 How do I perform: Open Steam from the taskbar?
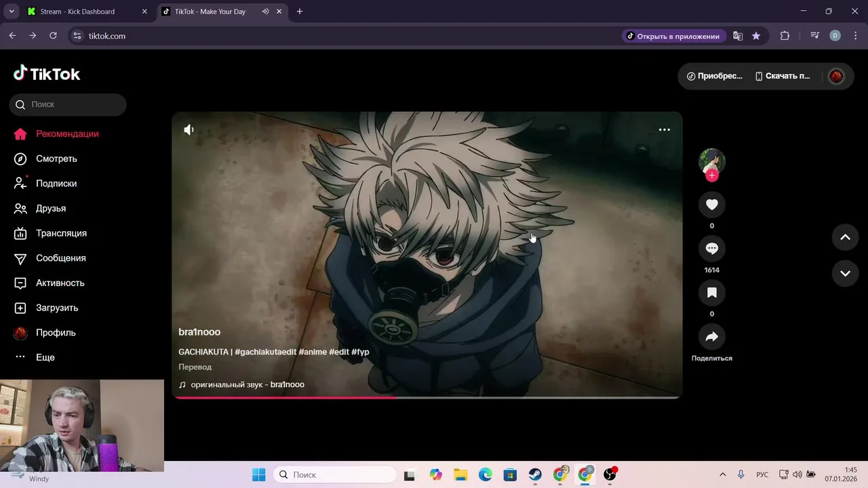click(x=535, y=474)
